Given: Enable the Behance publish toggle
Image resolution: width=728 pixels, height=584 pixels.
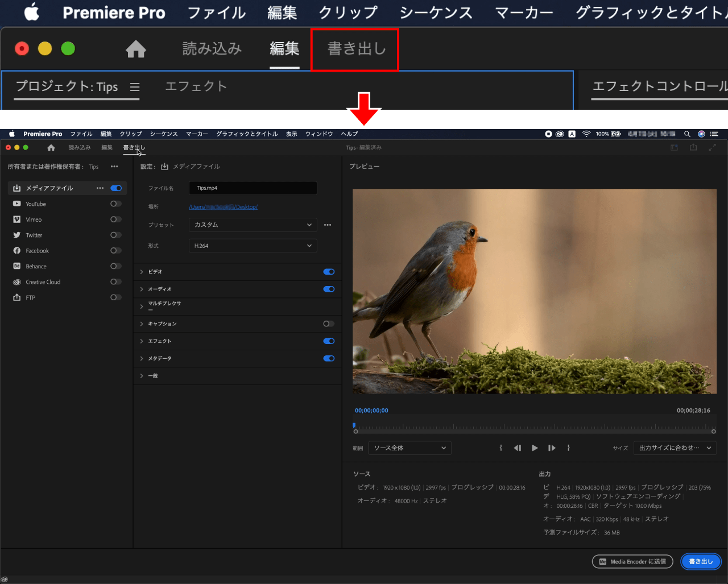Looking at the screenshot, I should [116, 266].
